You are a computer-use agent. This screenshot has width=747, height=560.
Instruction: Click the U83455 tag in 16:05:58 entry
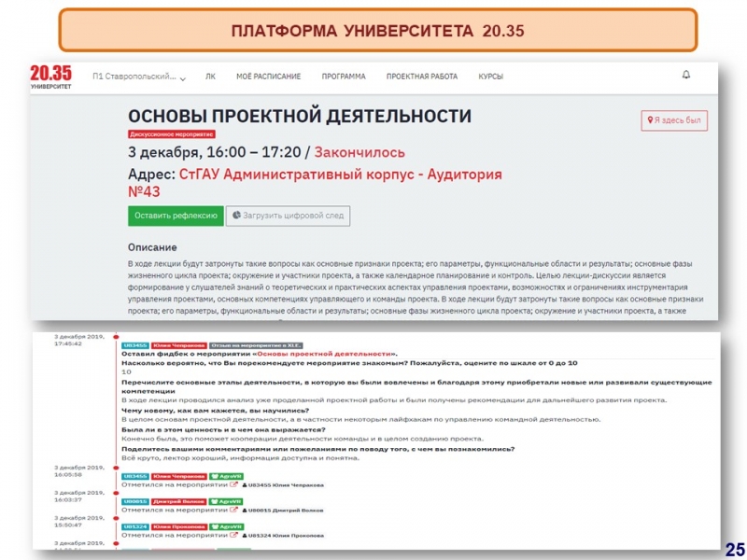point(135,476)
